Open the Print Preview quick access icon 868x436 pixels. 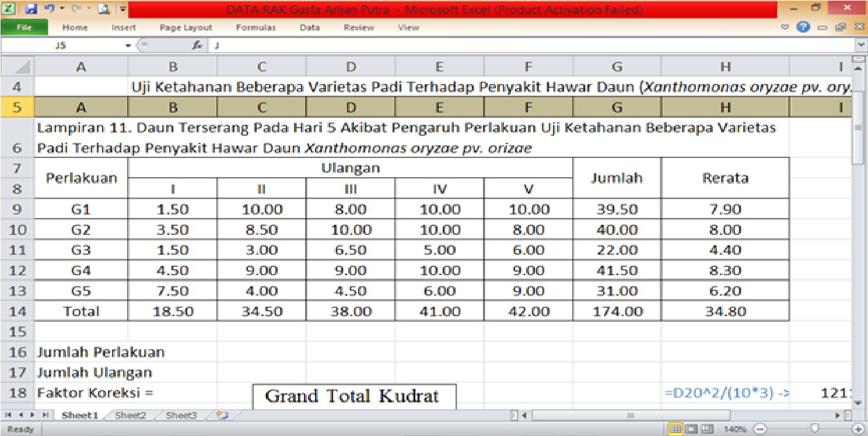pyautogui.click(x=103, y=8)
